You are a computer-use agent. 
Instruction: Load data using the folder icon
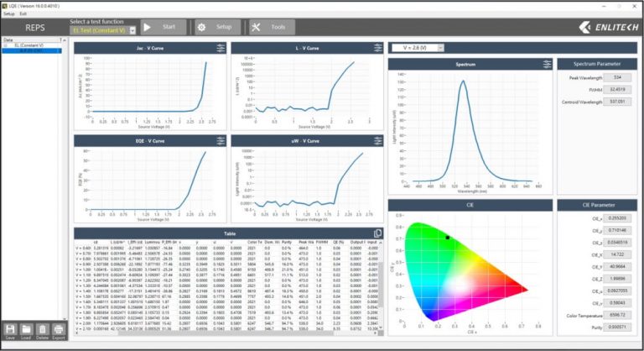[26, 330]
